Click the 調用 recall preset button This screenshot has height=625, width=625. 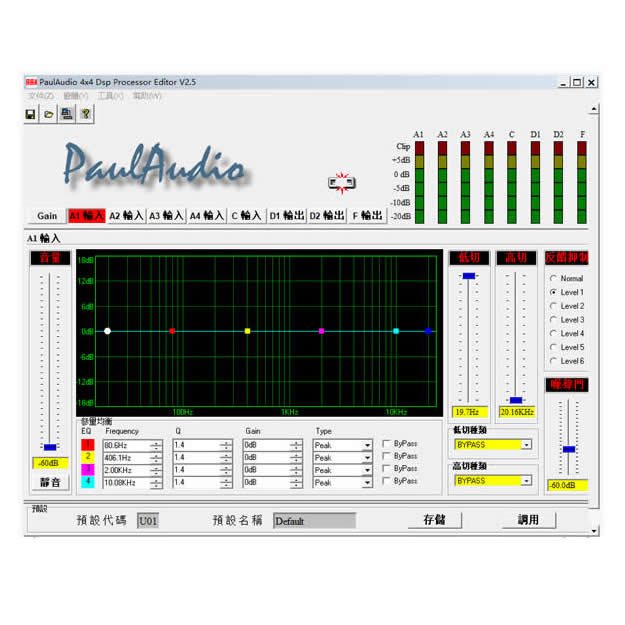(x=528, y=520)
